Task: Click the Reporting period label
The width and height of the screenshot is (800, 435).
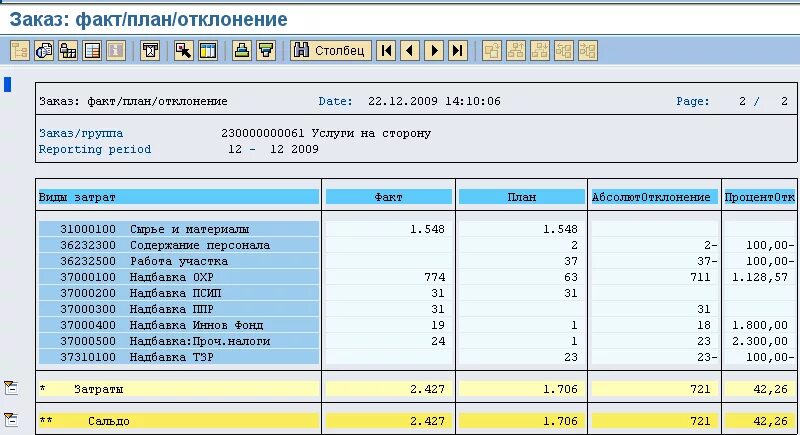Action: coord(95,149)
